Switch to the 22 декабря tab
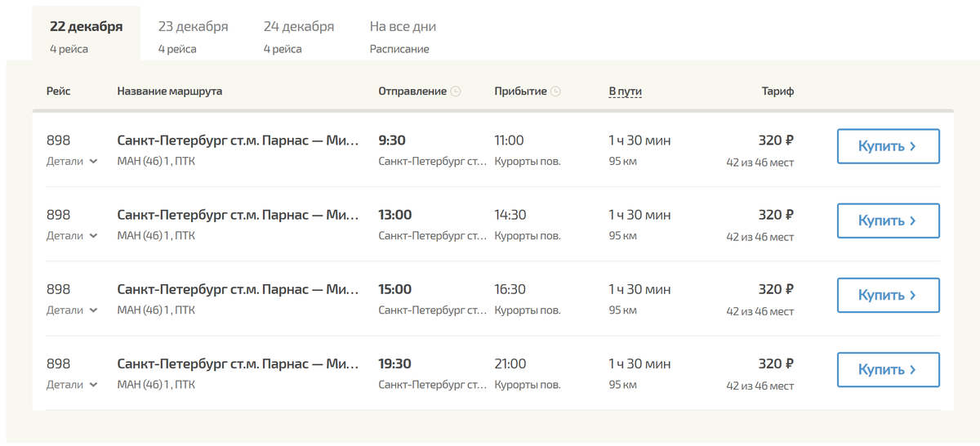Screen dimensions: 980x446 point(86,33)
